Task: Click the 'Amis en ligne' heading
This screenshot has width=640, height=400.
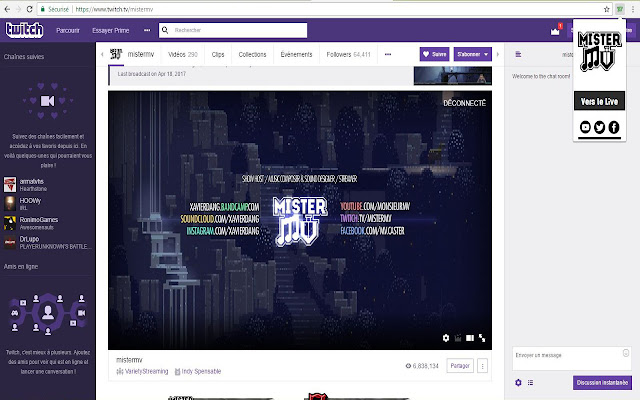Action: pos(21,267)
